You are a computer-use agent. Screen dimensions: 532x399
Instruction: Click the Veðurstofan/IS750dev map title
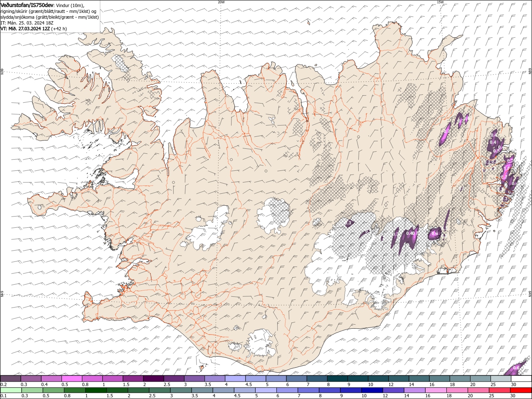pyautogui.click(x=27, y=5)
